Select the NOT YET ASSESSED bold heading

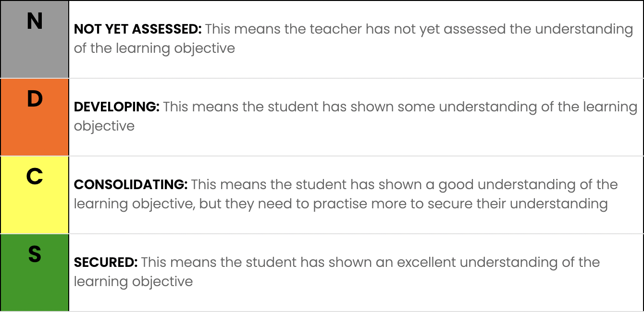138,29
